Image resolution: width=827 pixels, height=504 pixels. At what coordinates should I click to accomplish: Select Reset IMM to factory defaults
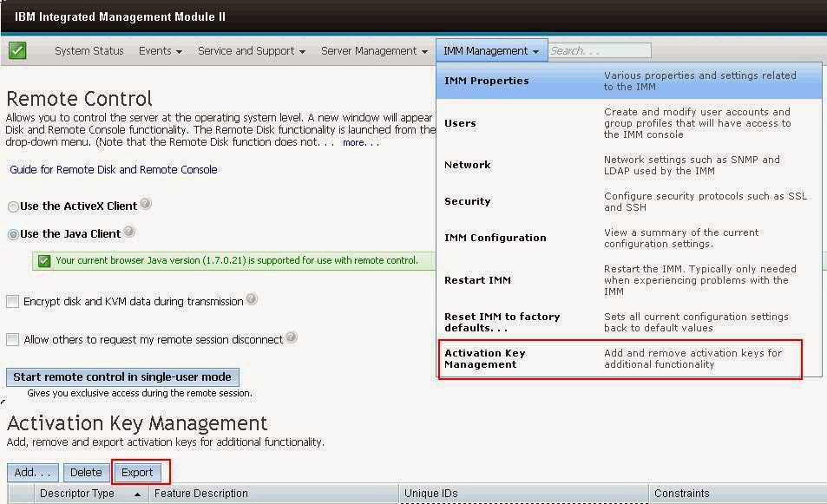pyautogui.click(x=628, y=322)
